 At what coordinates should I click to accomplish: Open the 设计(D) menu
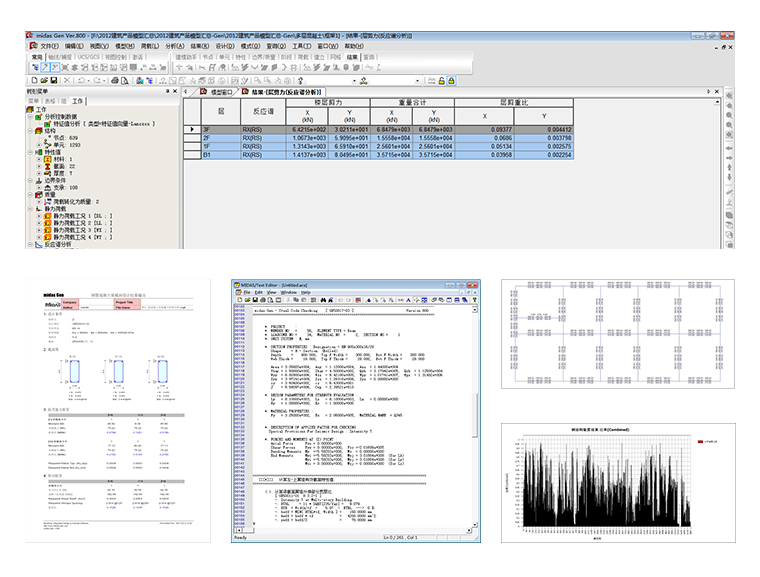click(x=225, y=46)
